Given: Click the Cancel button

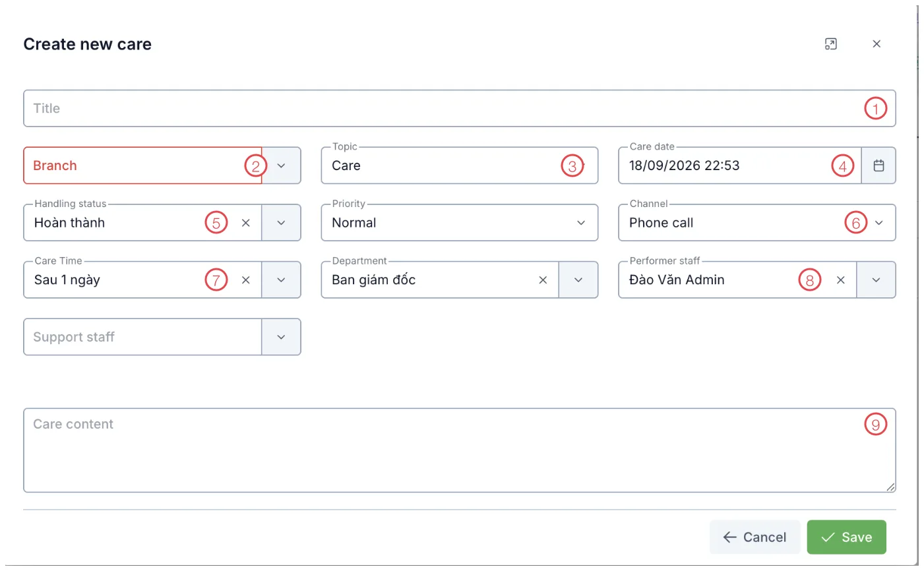Looking at the screenshot, I should pos(755,537).
